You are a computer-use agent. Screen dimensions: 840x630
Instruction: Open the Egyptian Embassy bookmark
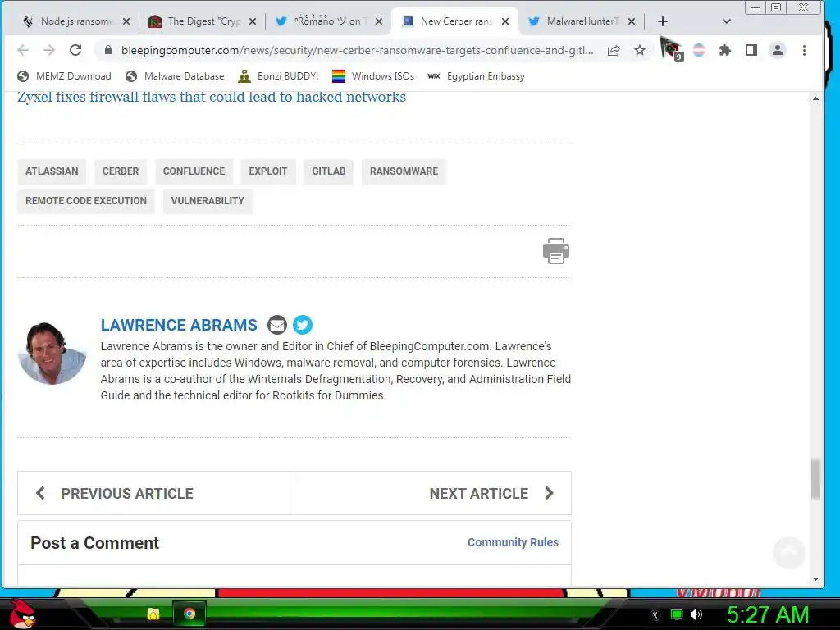pos(477,76)
